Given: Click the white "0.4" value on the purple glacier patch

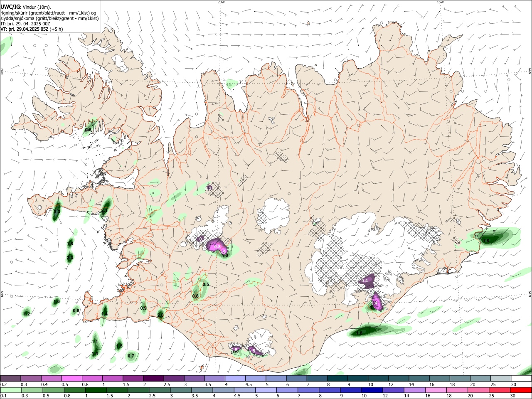Looking at the screenshot, I should pyautogui.click(x=365, y=281).
